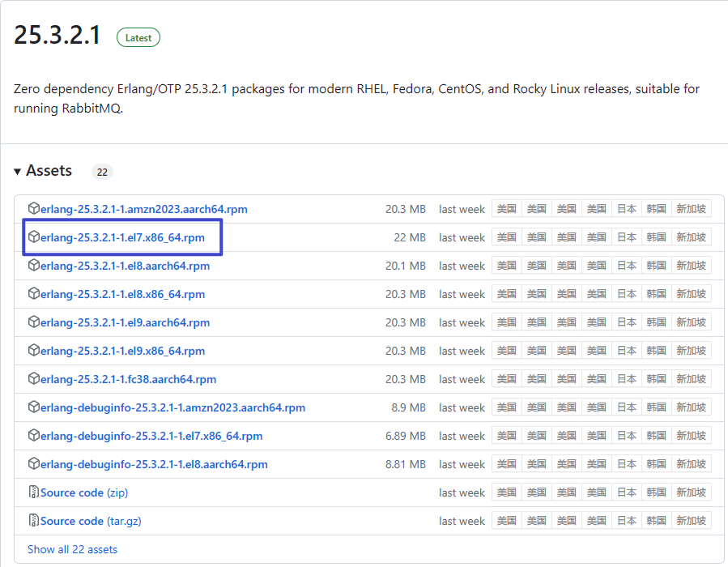
Task: Click package icon beside erlang-25.3.2.1-1.amzn2023.aarch64.rpm
Action: pos(34,209)
